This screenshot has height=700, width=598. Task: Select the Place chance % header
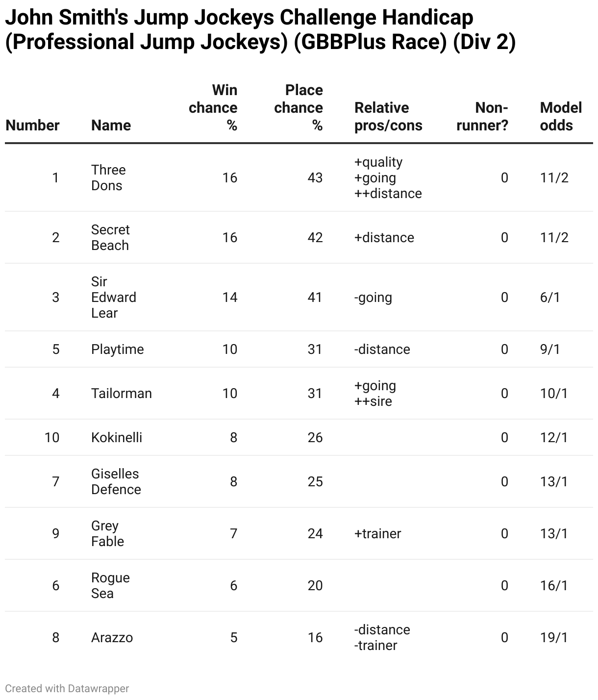pyautogui.click(x=299, y=108)
